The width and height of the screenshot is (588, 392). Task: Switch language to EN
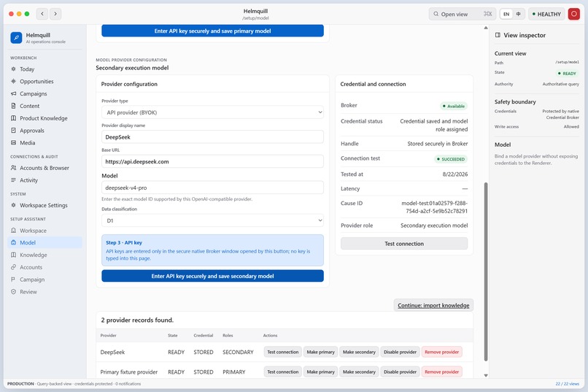click(x=506, y=14)
